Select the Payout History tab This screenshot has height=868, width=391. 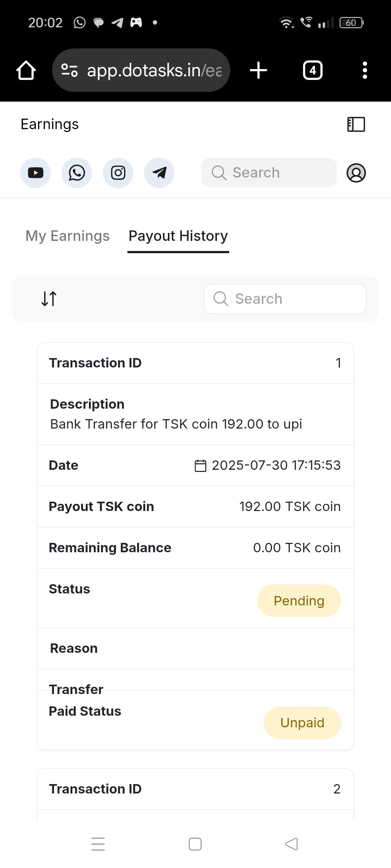(178, 236)
